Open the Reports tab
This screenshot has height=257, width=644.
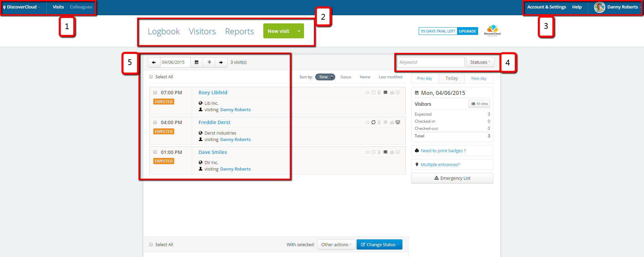(240, 32)
